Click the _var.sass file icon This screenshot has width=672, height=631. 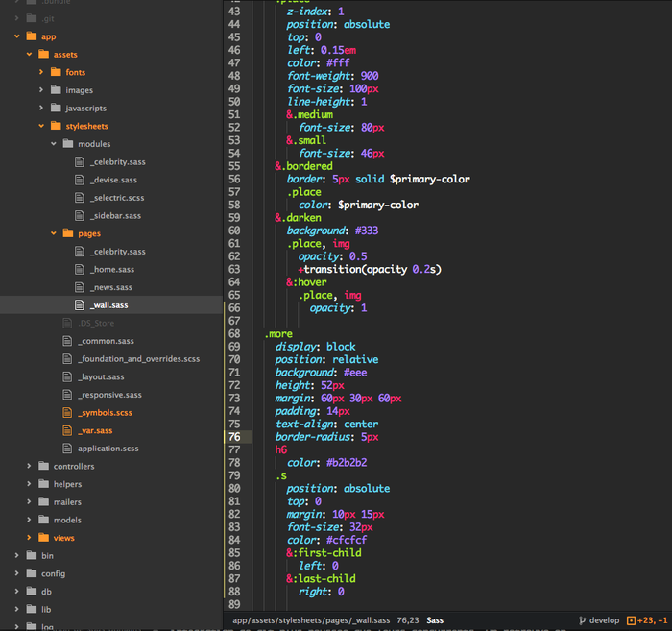(x=67, y=430)
